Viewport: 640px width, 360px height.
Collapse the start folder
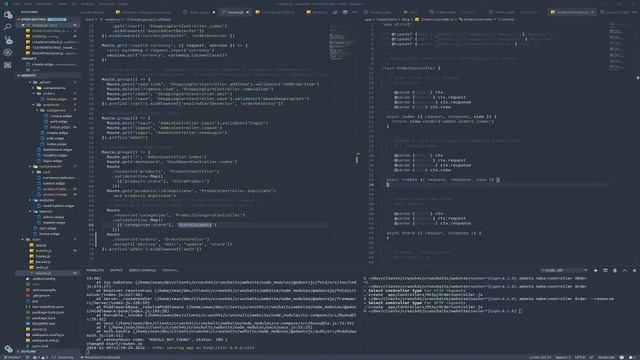tap(36, 240)
